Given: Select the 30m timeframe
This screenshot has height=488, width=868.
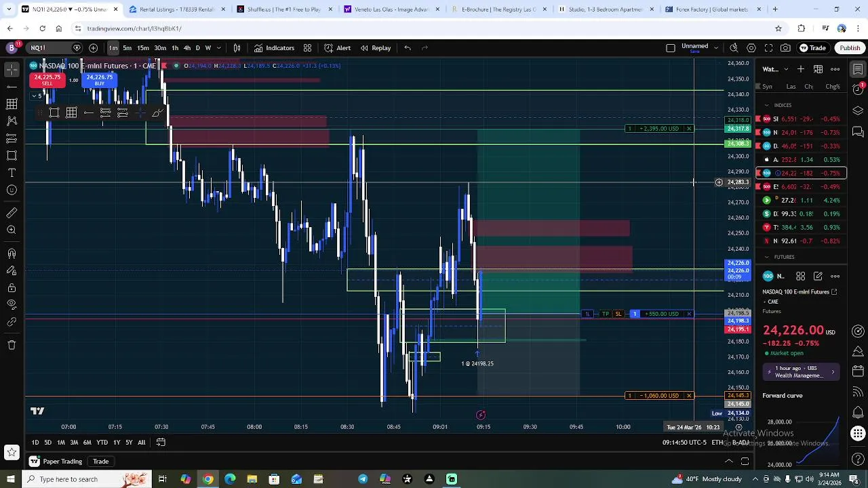Looking at the screenshot, I should click(x=160, y=48).
